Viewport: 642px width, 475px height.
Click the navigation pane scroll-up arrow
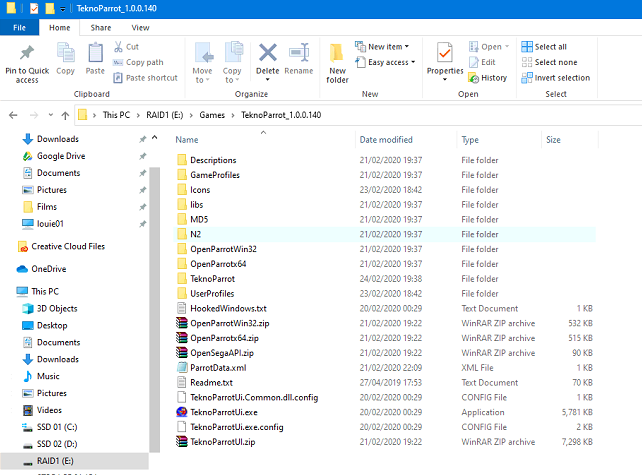tap(154, 138)
